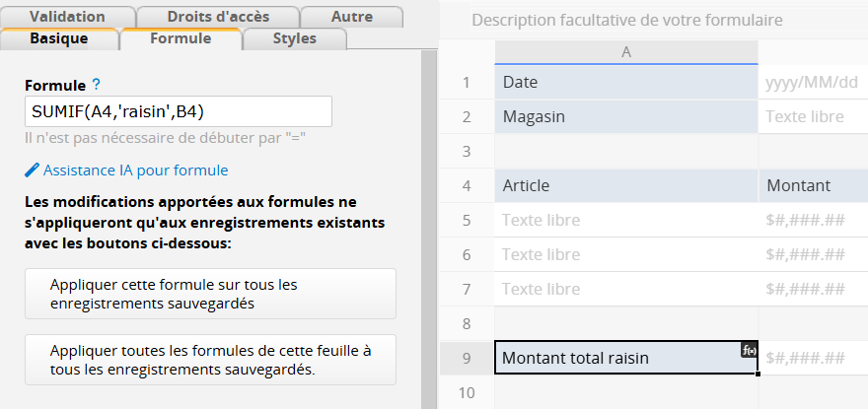
Task: Select the Autre tab
Action: click(x=351, y=17)
